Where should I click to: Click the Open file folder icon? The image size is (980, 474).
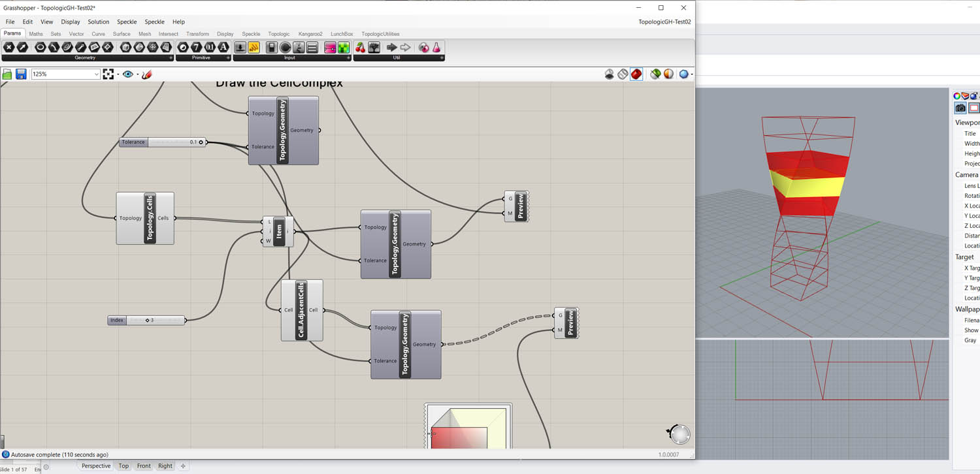[x=7, y=74]
